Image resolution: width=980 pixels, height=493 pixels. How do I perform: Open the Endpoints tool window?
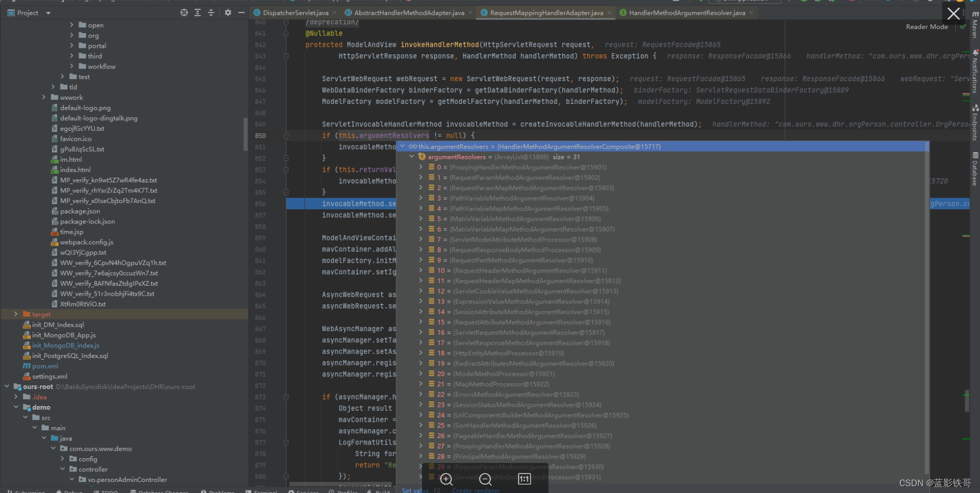click(x=975, y=122)
